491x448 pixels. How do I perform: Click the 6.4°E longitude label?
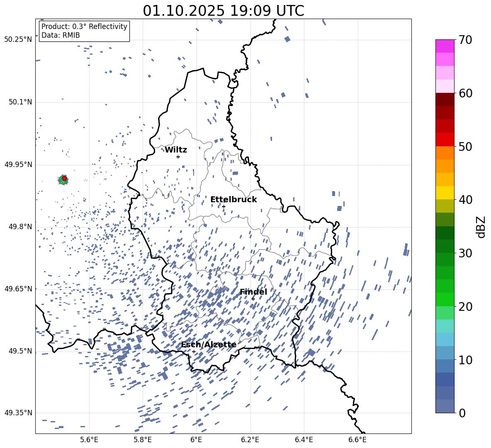click(304, 440)
